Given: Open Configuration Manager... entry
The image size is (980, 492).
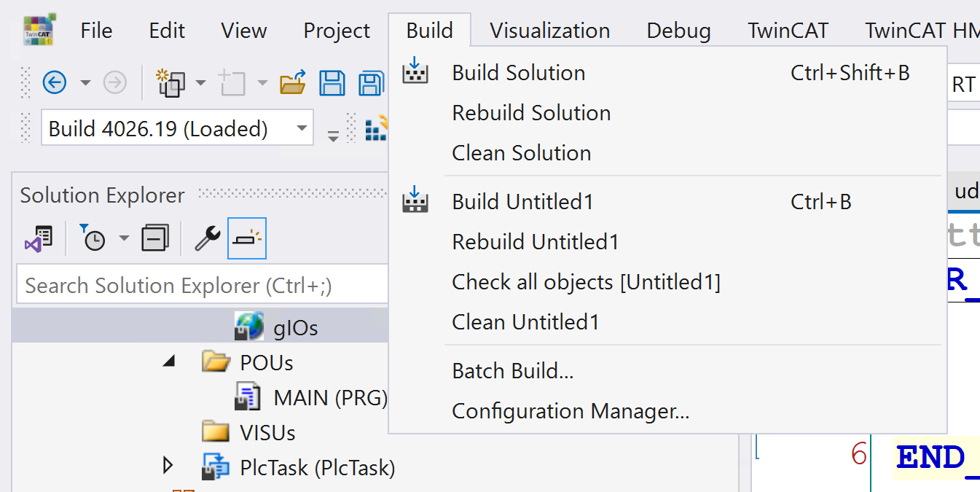Looking at the screenshot, I should (571, 411).
